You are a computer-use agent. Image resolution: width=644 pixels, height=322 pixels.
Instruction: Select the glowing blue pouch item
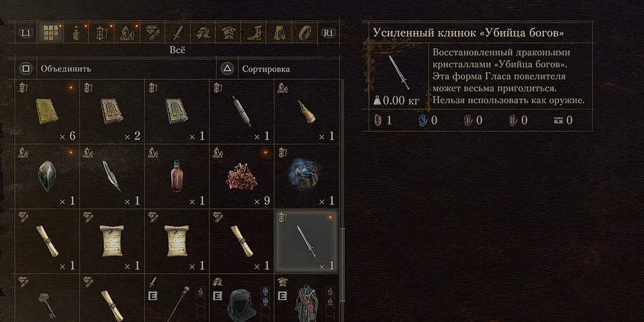click(307, 176)
